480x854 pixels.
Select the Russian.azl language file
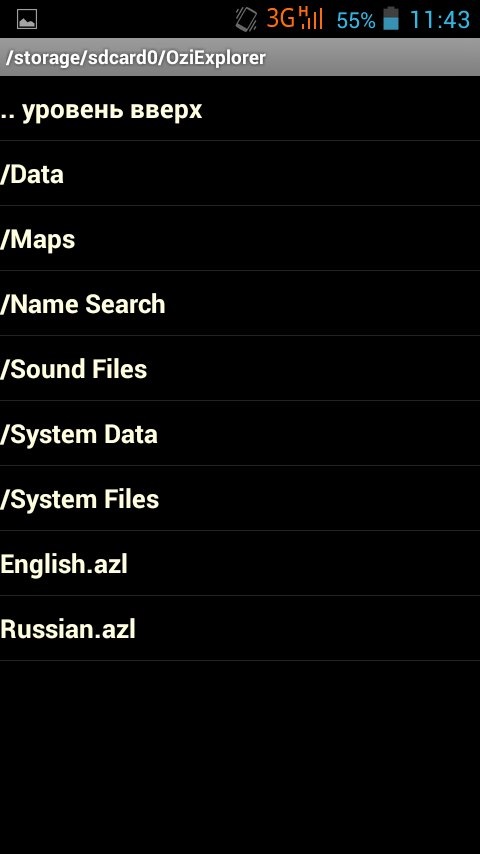point(240,629)
